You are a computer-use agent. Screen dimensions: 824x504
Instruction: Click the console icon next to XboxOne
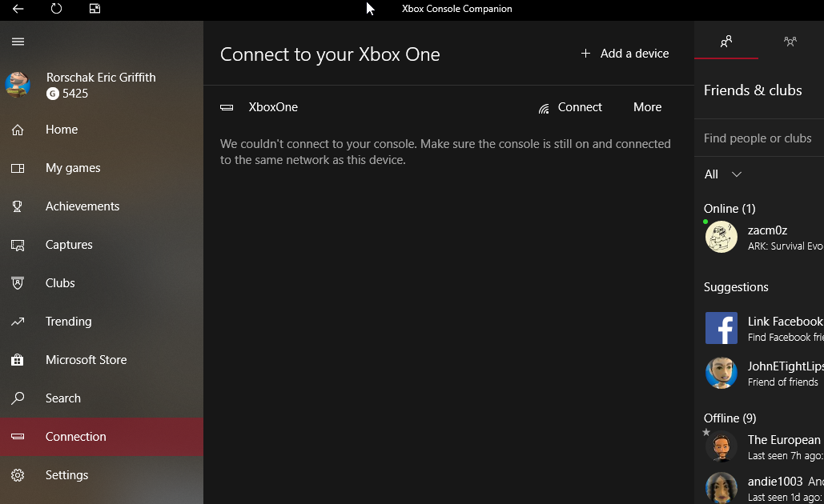coord(227,108)
